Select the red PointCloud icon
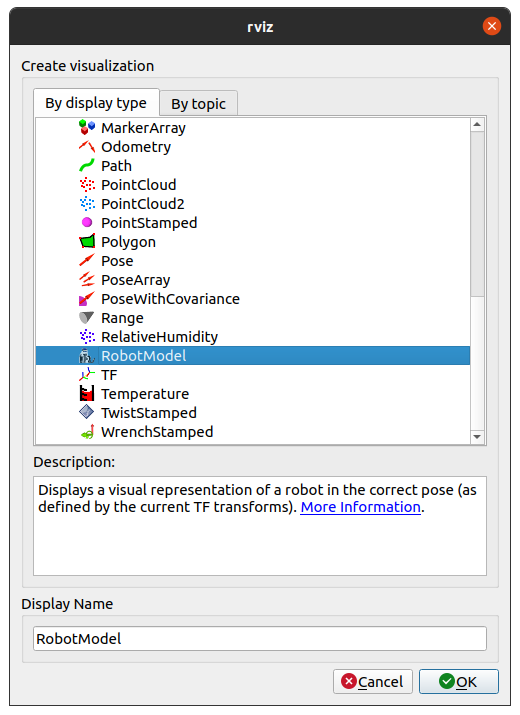520x715 pixels. (x=87, y=185)
